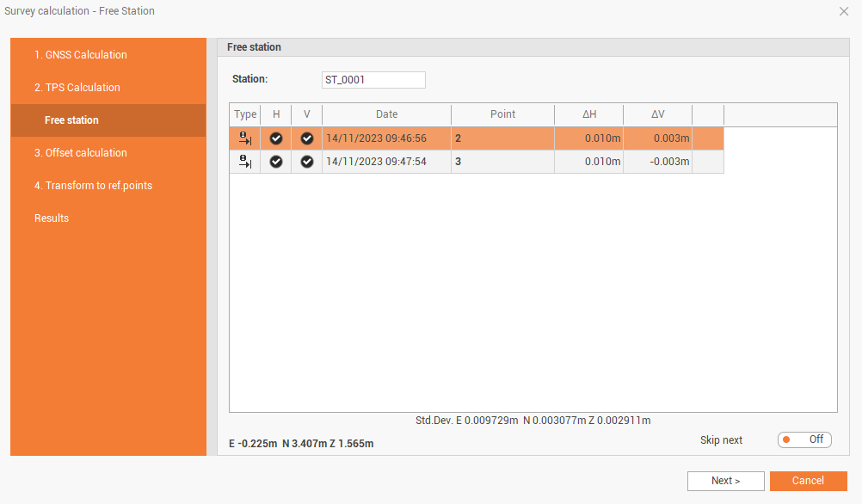The height and width of the screenshot is (504, 862).
Task: Toggle horizontal check for point 3
Action: pos(276,162)
